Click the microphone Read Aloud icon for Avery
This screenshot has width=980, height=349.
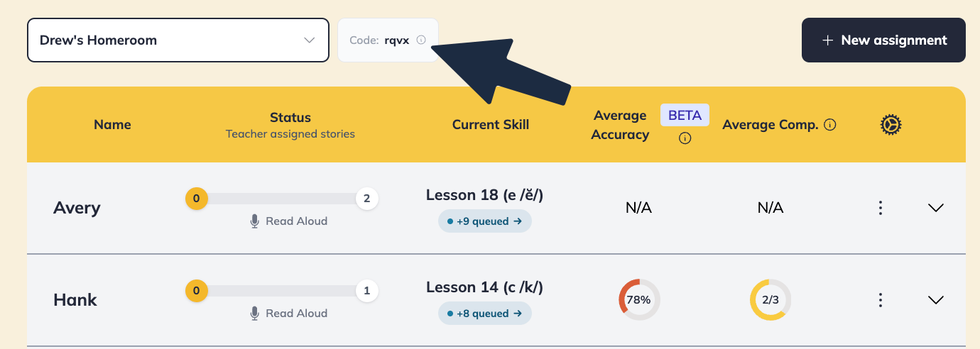[254, 221]
